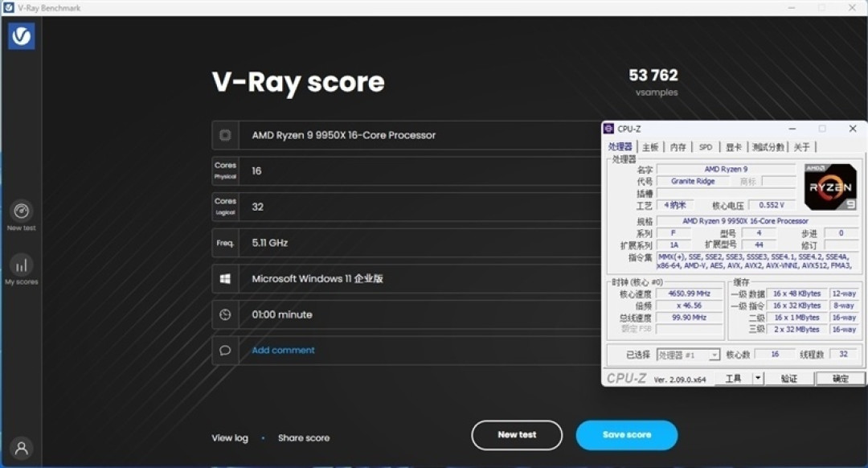Image resolution: width=868 pixels, height=468 pixels.
Task: Click the V-Ray logo icon in sidebar
Action: (x=22, y=36)
